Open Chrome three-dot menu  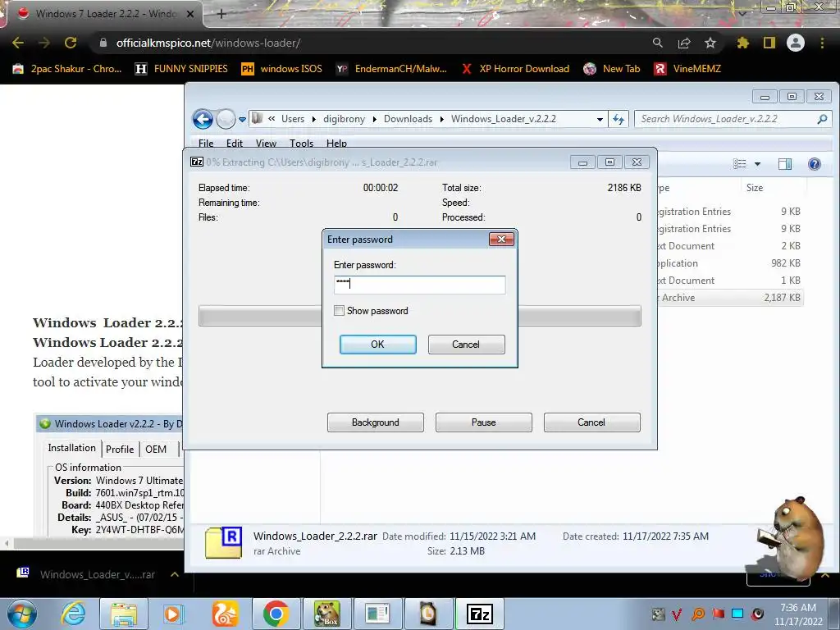[822, 43]
